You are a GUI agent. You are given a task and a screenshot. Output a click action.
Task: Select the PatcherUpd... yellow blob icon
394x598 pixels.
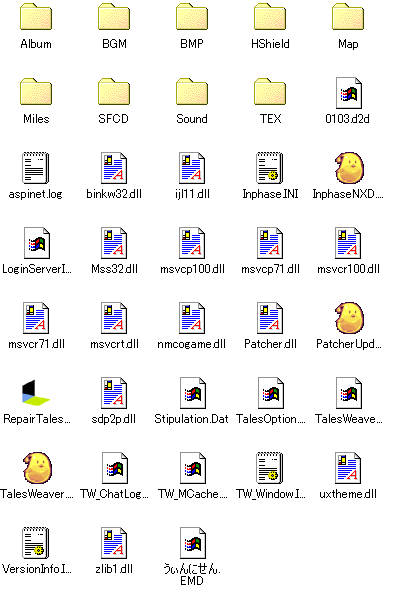349,318
